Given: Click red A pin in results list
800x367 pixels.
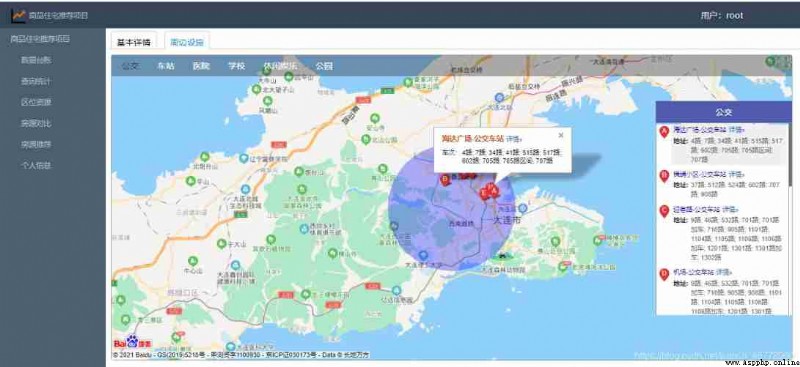Looking at the screenshot, I should click(x=664, y=132).
